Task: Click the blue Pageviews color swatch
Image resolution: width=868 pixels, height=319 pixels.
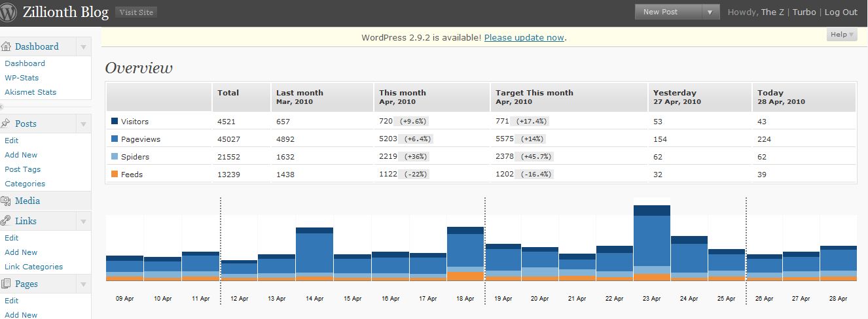Action: (x=115, y=139)
